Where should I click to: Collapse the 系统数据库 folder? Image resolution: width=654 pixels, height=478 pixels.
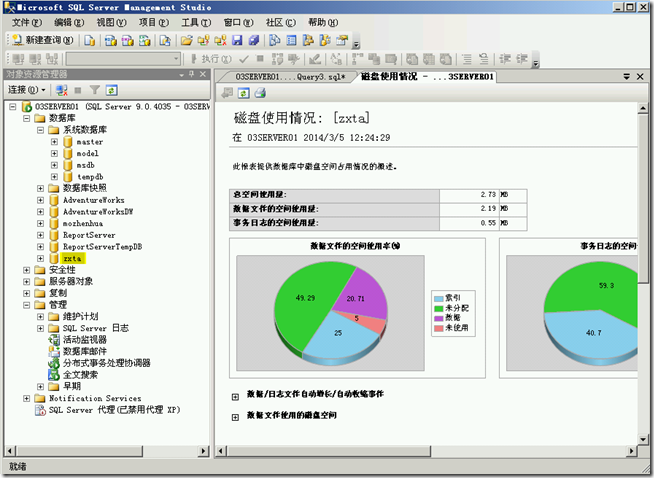click(x=40, y=130)
